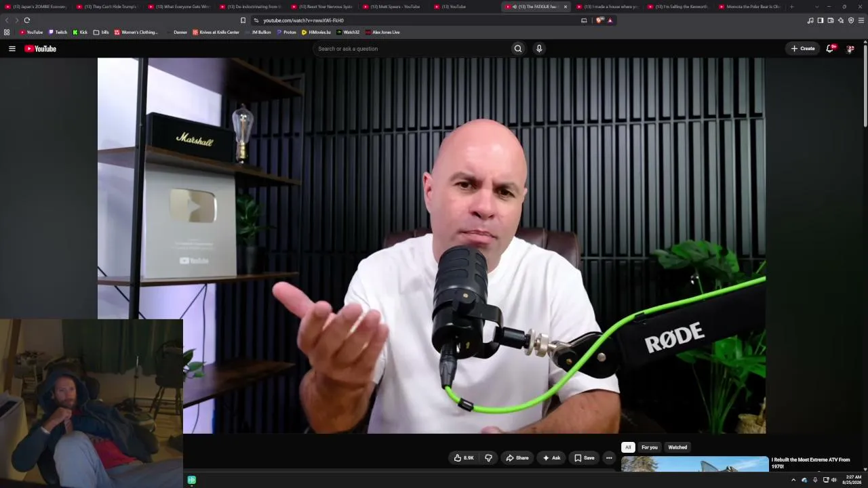Image resolution: width=868 pixels, height=488 pixels.
Task: Share the video with the Share button
Action: [x=517, y=458]
